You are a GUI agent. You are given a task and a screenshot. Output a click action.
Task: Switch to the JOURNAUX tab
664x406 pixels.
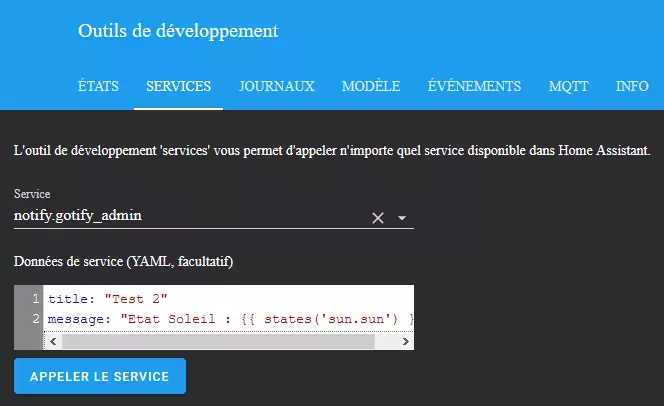(277, 86)
